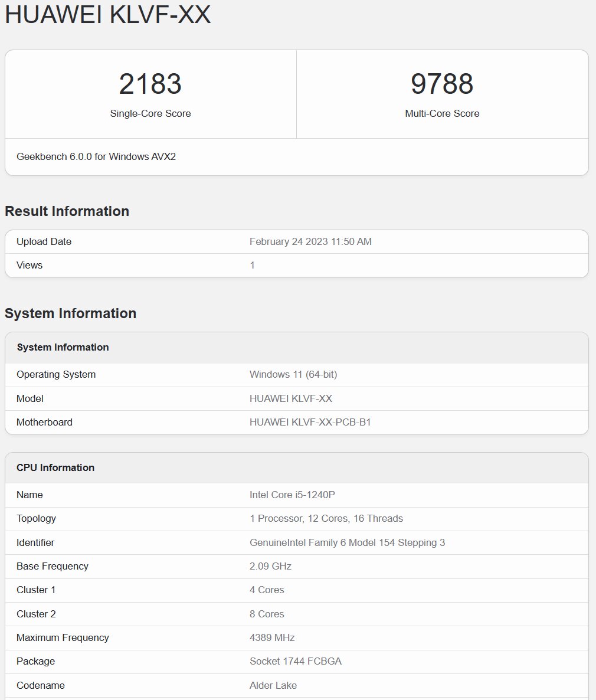Click the System Information table header
Image resolution: width=596 pixels, height=700 pixels.
click(x=63, y=347)
